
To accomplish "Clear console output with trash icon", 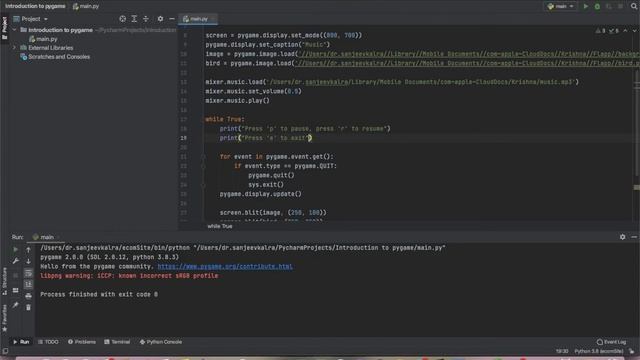I will [28, 307].
